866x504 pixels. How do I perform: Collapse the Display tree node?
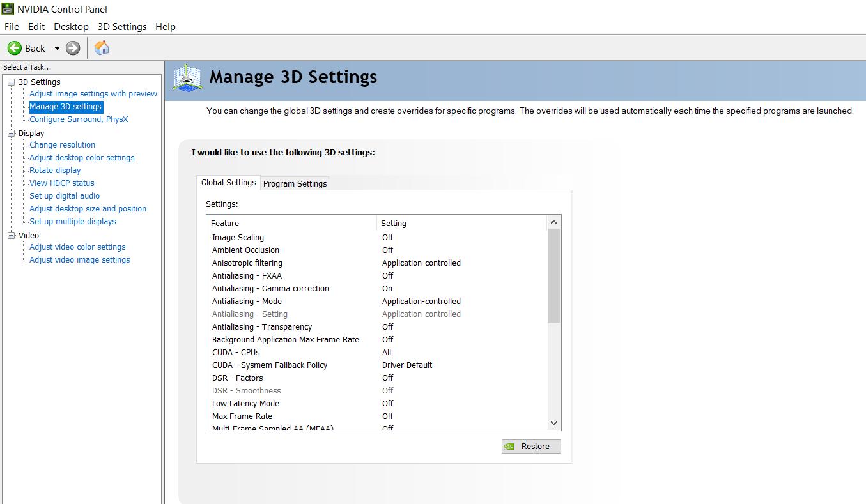11,133
